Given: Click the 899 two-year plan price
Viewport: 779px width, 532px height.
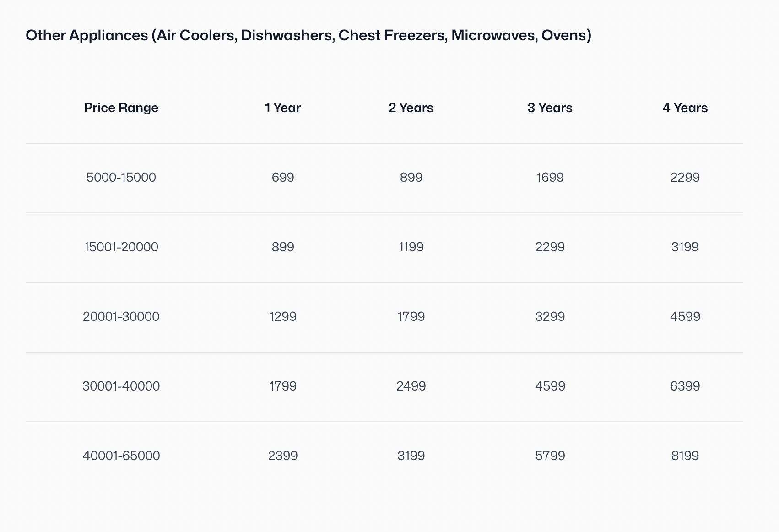Looking at the screenshot, I should click(x=411, y=177).
